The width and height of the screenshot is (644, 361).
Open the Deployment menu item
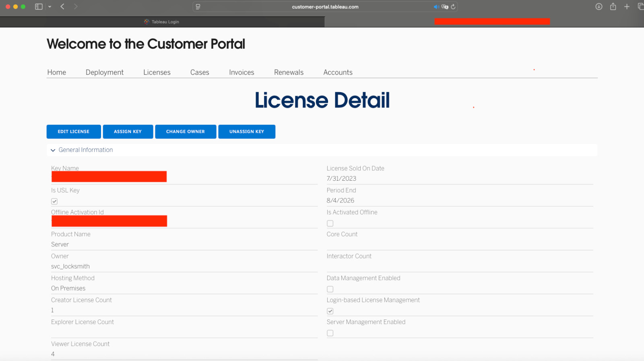(105, 72)
